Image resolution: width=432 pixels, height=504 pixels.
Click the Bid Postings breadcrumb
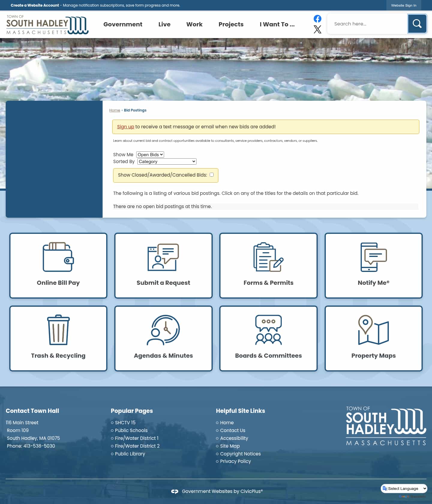tap(135, 110)
